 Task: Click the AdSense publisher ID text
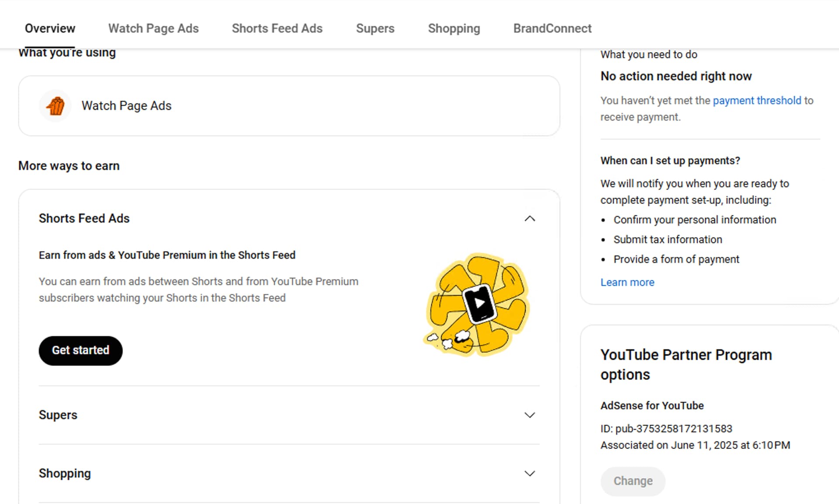[x=666, y=428]
